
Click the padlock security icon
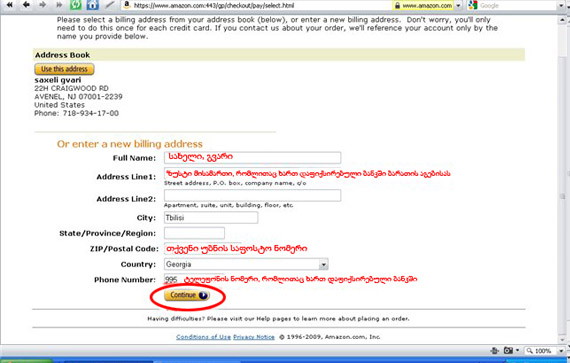pos(397,5)
